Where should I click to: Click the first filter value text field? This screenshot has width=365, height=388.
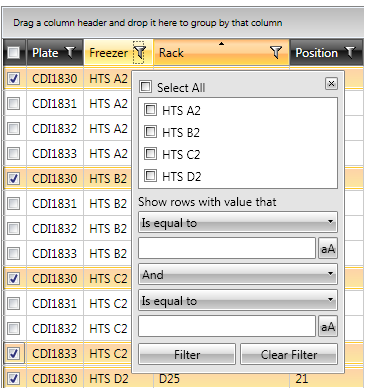pos(227,248)
